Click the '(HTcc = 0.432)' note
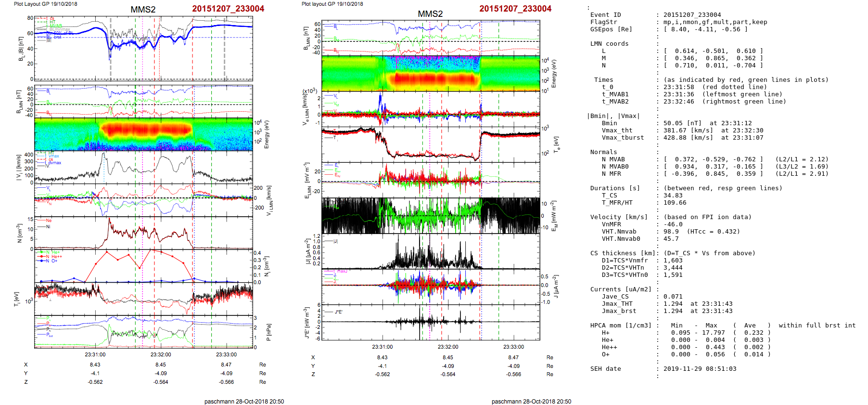The image size is (868, 405). click(713, 232)
